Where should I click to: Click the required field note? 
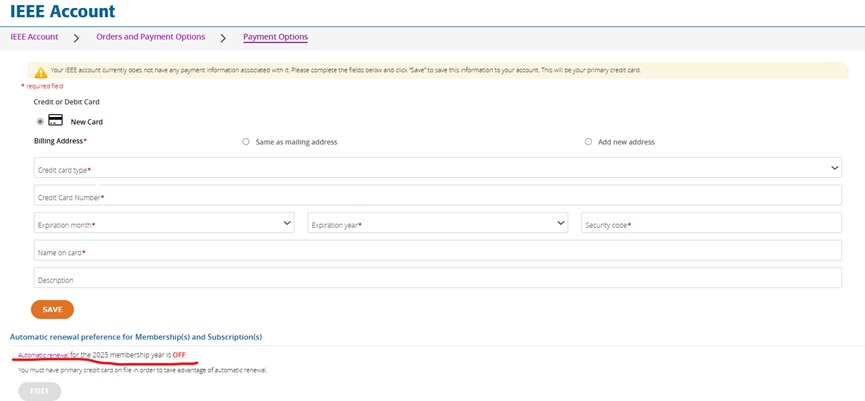click(42, 87)
